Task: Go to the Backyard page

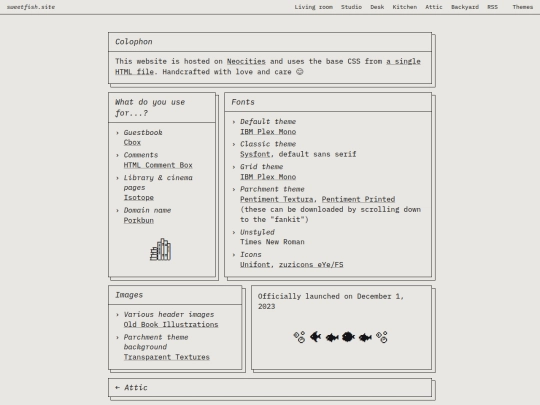Action: 465,7
